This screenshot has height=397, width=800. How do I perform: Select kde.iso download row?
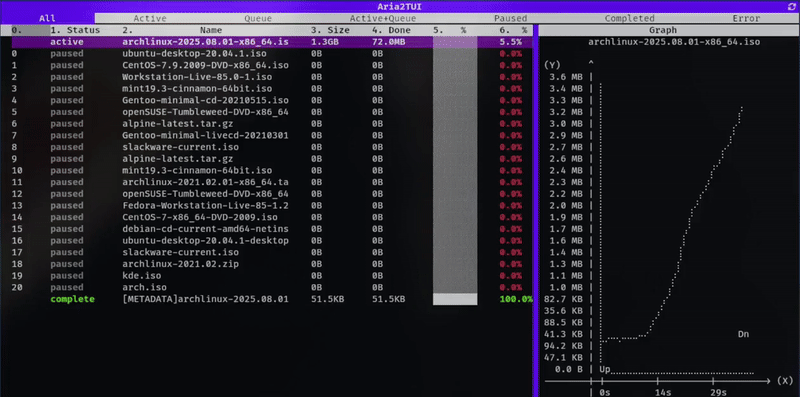click(x=271, y=276)
